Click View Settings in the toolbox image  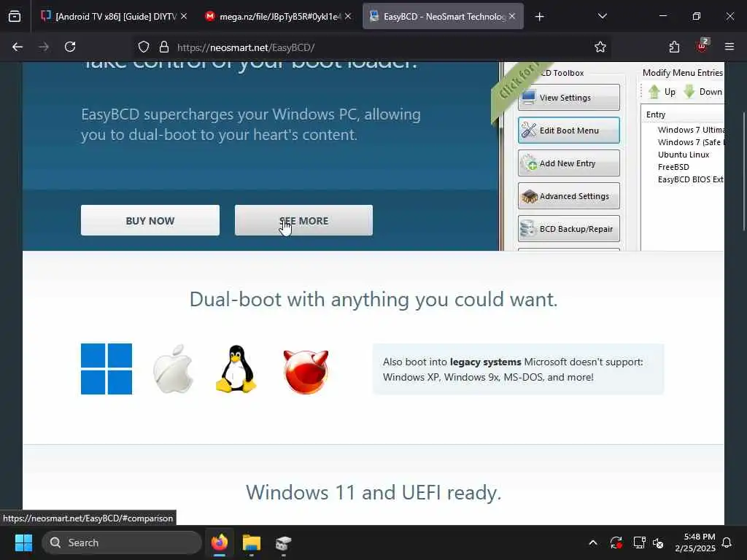(x=569, y=98)
